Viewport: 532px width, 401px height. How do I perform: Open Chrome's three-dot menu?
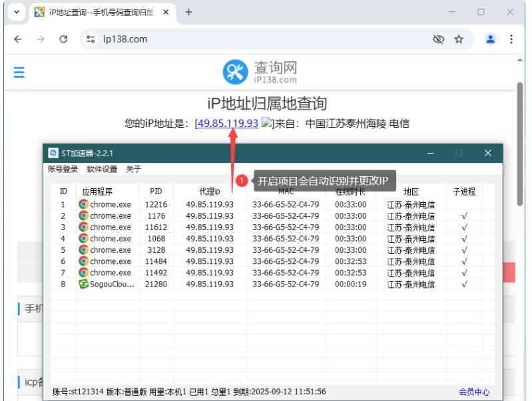pyautogui.click(x=511, y=39)
